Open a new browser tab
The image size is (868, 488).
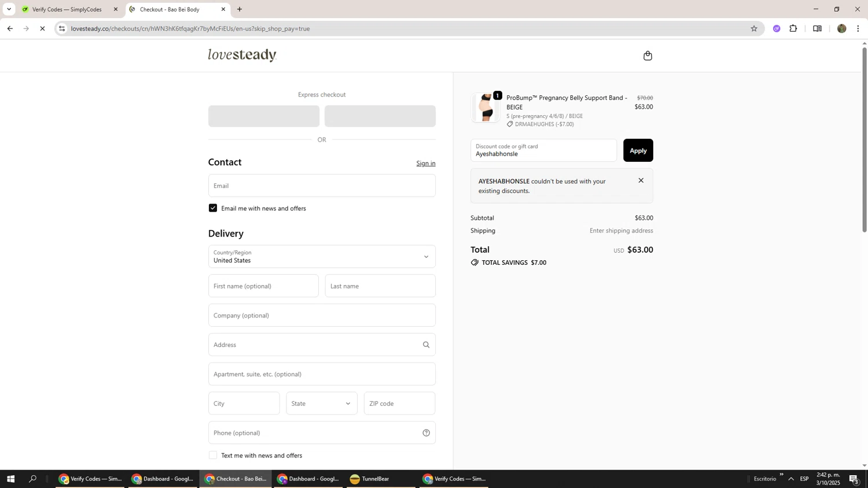click(x=240, y=9)
